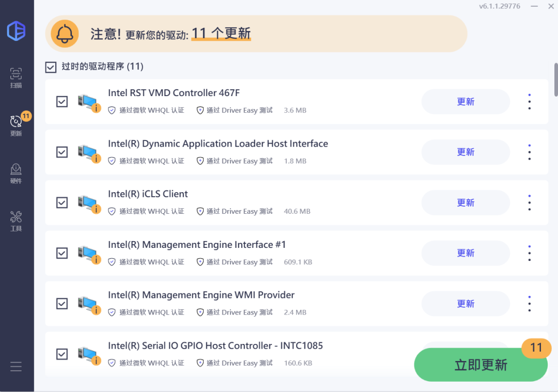Click the '609.1 KB' size value

(x=298, y=262)
